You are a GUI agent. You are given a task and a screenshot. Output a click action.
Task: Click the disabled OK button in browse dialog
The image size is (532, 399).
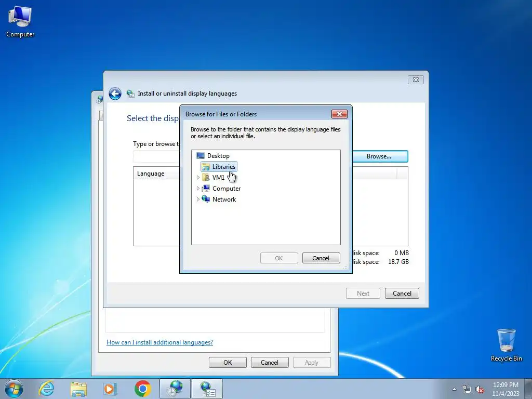click(279, 258)
